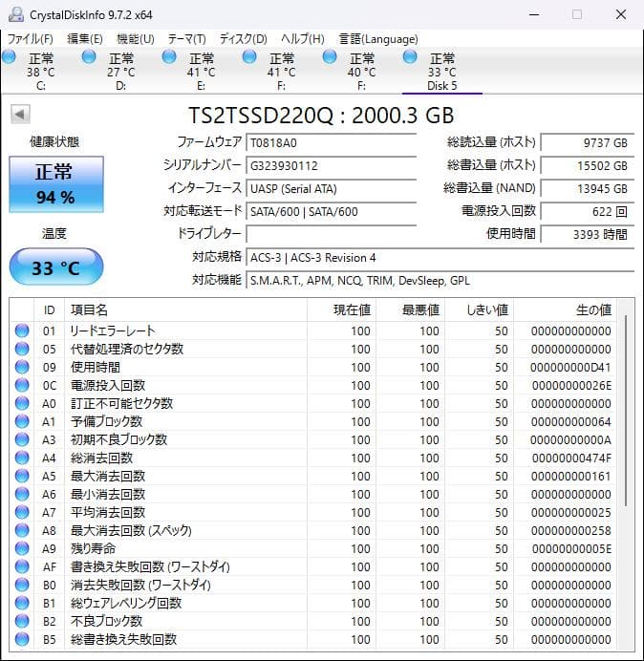Click the 現在値 column header
644x661 pixels.
click(x=341, y=309)
